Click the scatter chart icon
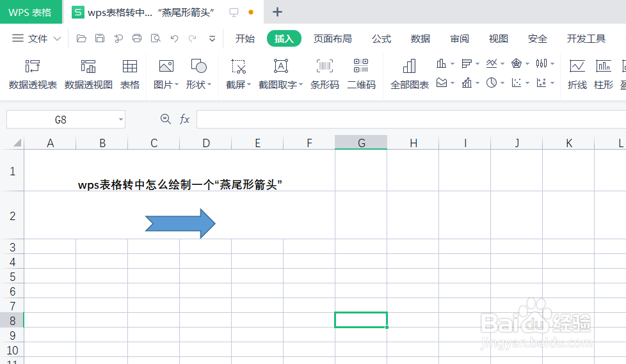Screen dimensions: 626x364 point(517,83)
